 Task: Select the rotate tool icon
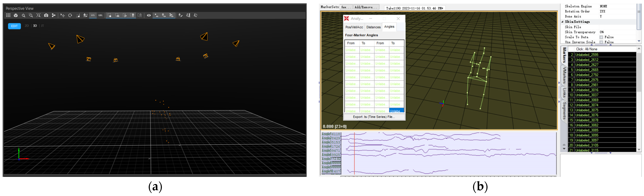[x=70, y=16]
